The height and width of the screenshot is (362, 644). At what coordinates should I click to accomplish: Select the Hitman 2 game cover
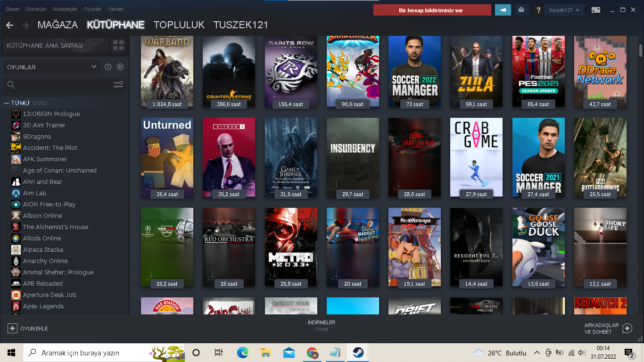[x=229, y=157]
